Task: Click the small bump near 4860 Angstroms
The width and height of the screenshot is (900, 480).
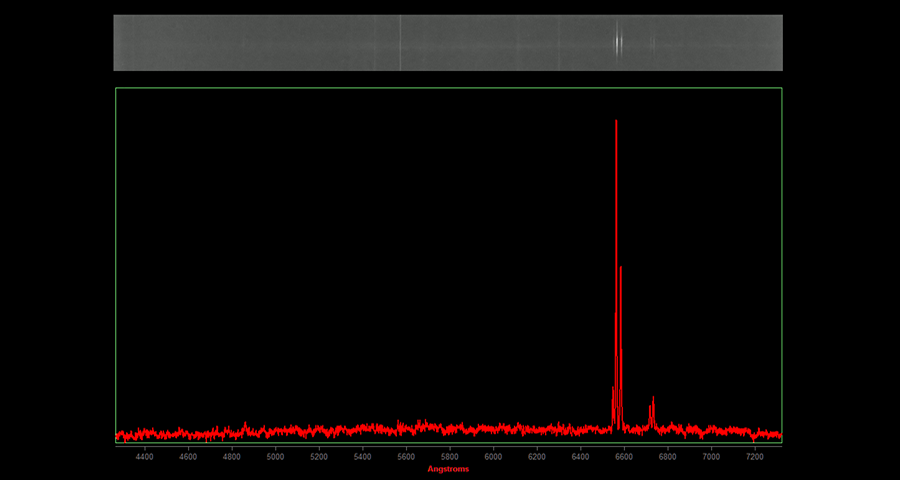Action: [245, 424]
